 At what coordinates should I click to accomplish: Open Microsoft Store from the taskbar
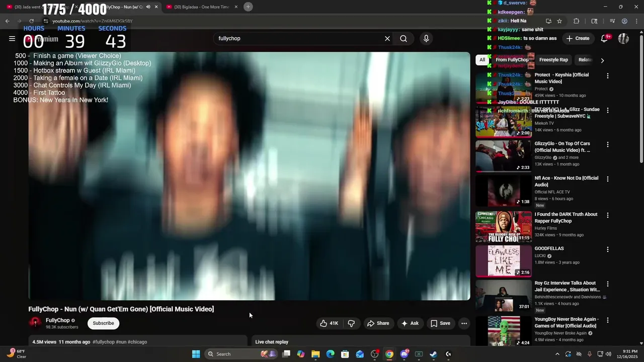(x=345, y=354)
